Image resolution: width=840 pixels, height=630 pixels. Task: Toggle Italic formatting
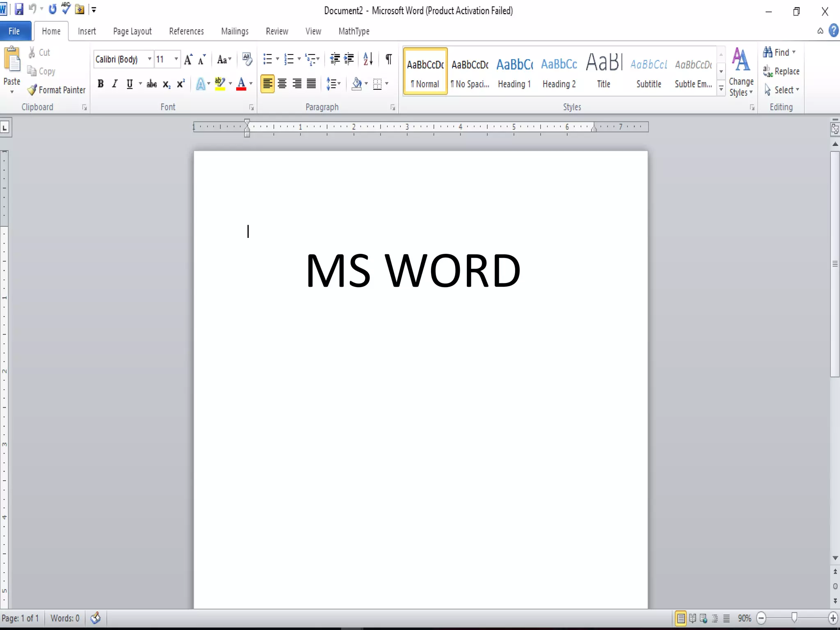pyautogui.click(x=115, y=84)
